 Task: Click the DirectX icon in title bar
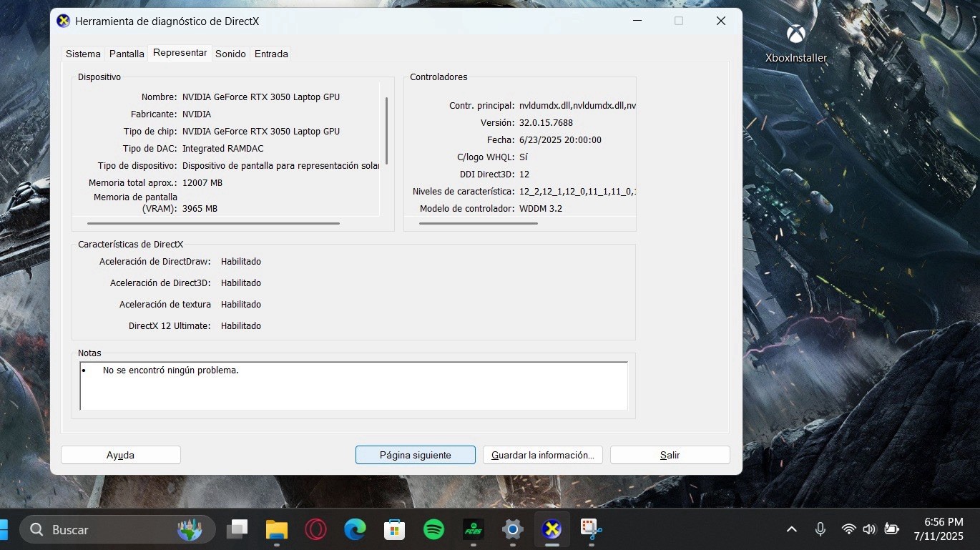coord(64,21)
